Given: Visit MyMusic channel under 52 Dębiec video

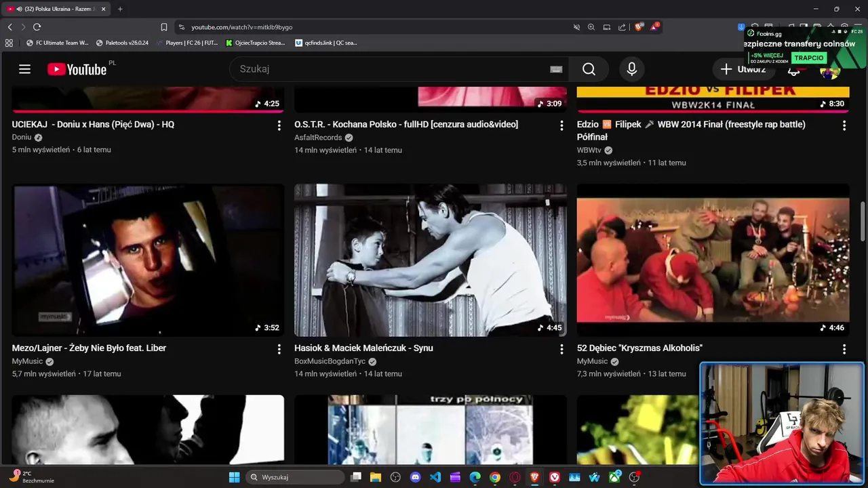Looking at the screenshot, I should coord(593,361).
